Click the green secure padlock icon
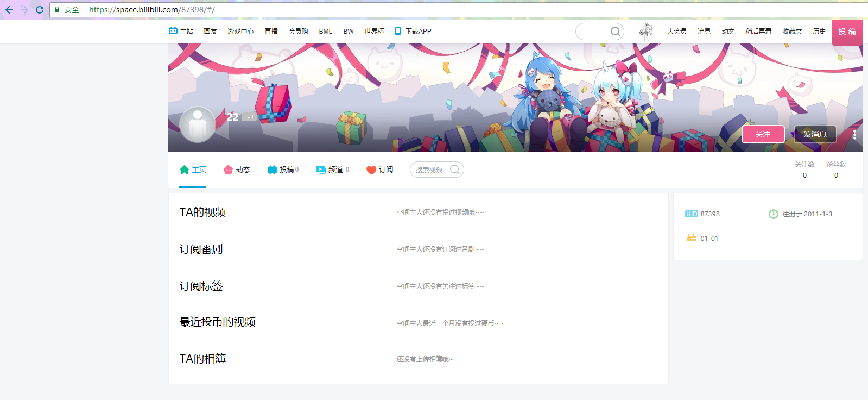Viewport: 868px width, 400px height. (x=56, y=10)
